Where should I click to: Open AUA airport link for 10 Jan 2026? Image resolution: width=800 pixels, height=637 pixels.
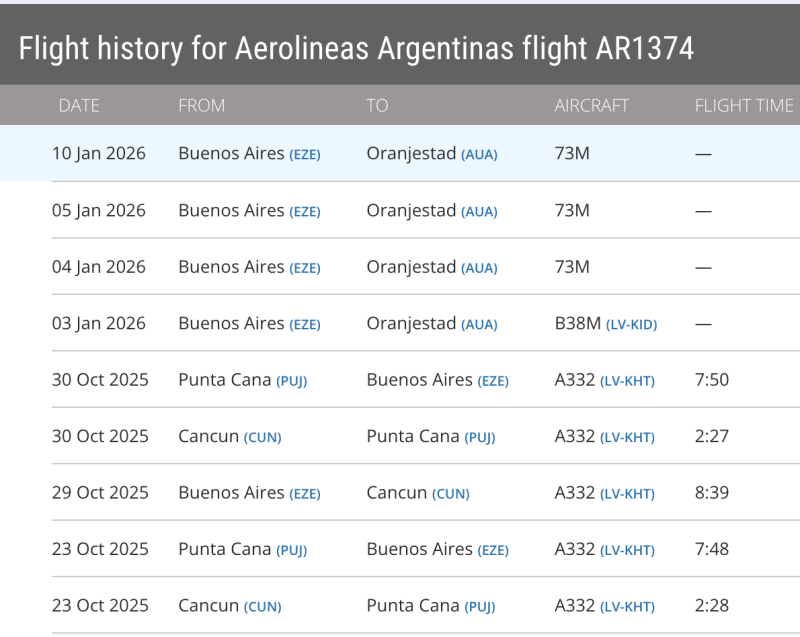(x=479, y=155)
